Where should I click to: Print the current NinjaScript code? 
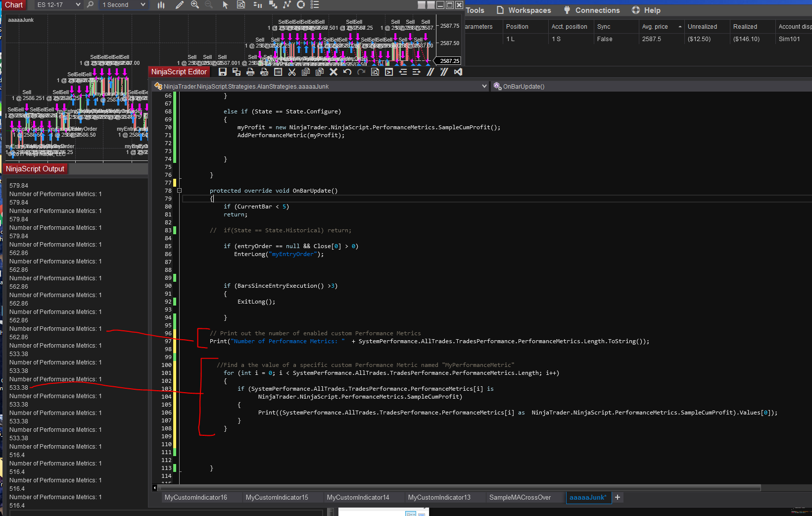(x=250, y=72)
